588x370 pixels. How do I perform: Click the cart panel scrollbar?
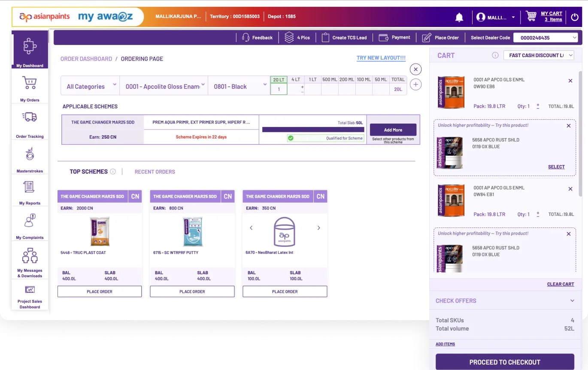point(581,133)
